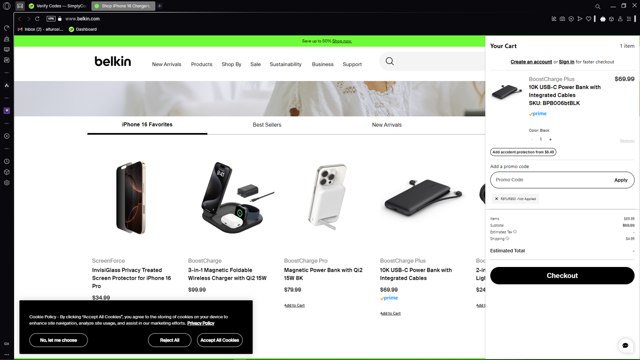Click the VPN badge in address bar
The width and height of the screenshot is (640, 360).
click(x=51, y=19)
